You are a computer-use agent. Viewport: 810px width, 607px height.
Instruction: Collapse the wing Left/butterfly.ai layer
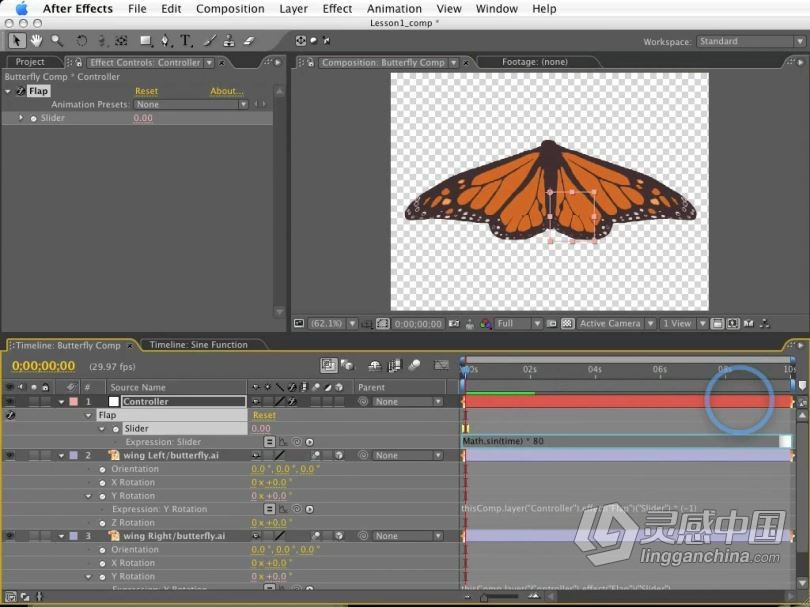[61, 456]
